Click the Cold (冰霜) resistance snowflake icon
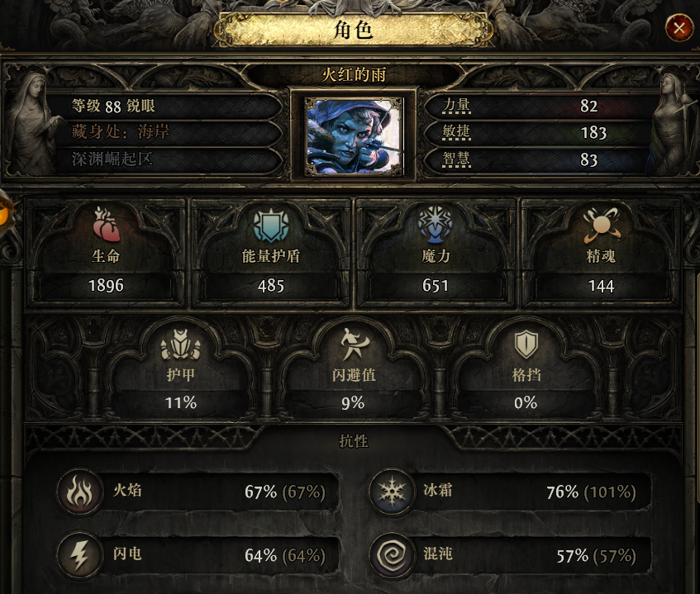This screenshot has height=594, width=700. pos(392,492)
